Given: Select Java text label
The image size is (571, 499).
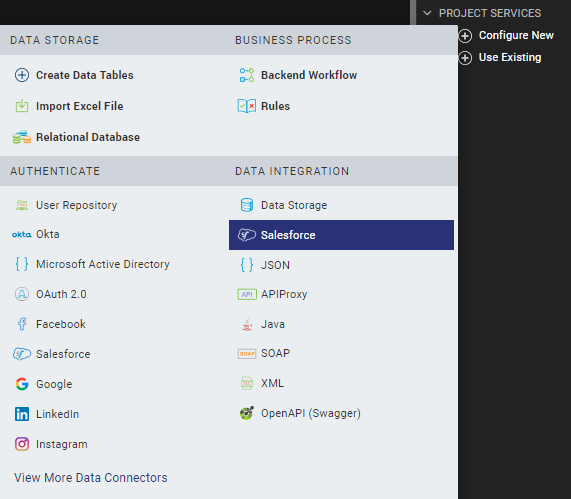Looking at the screenshot, I should [273, 324].
